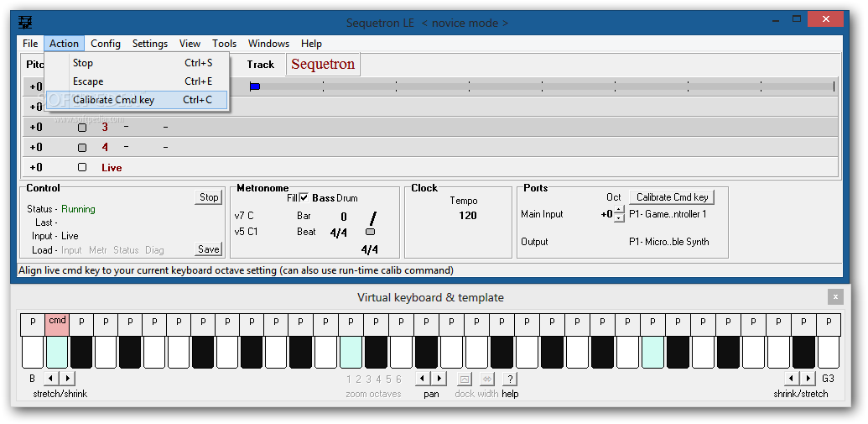Click the Running status text
Viewport: 868px width, 424px height.
[x=78, y=209]
